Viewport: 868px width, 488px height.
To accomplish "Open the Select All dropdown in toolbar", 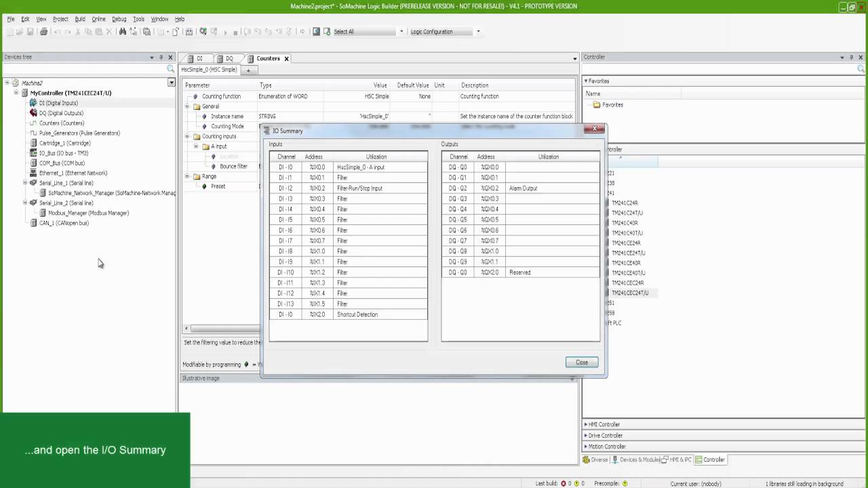I will 401,32.
